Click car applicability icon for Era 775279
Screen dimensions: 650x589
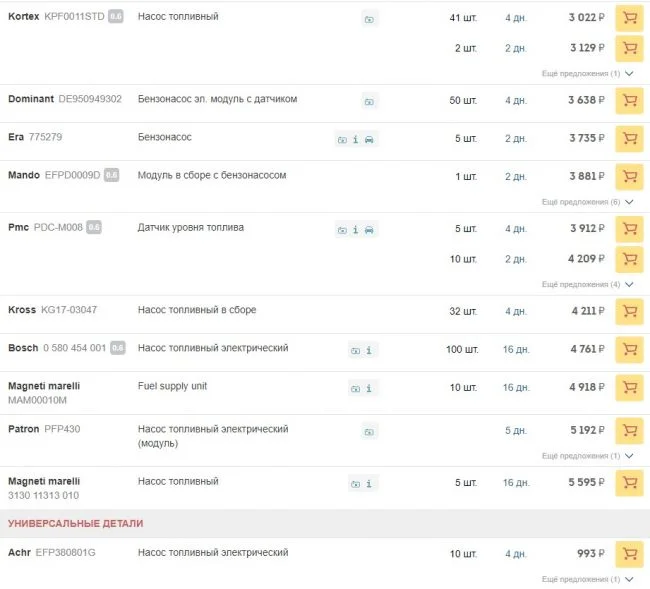coord(370,140)
